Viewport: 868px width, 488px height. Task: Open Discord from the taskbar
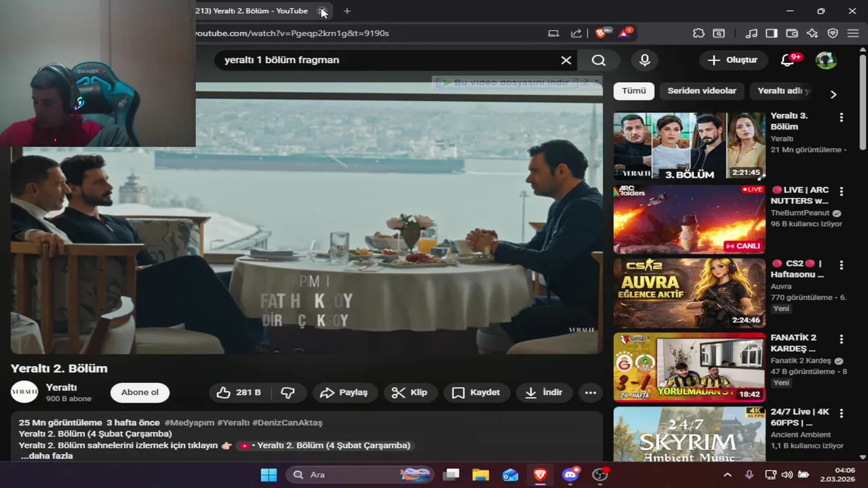coord(570,474)
